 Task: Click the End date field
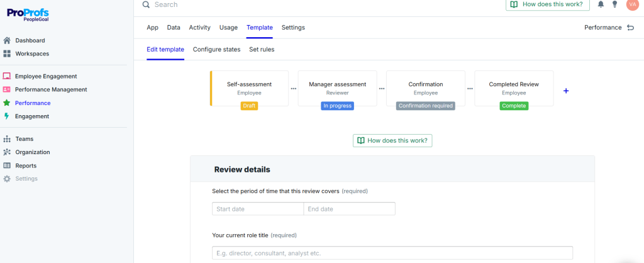coord(350,209)
